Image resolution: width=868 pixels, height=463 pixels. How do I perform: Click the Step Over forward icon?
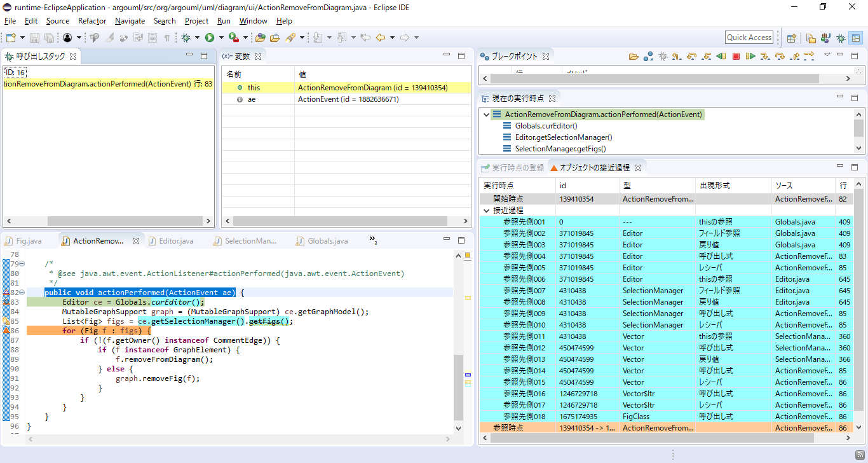780,56
